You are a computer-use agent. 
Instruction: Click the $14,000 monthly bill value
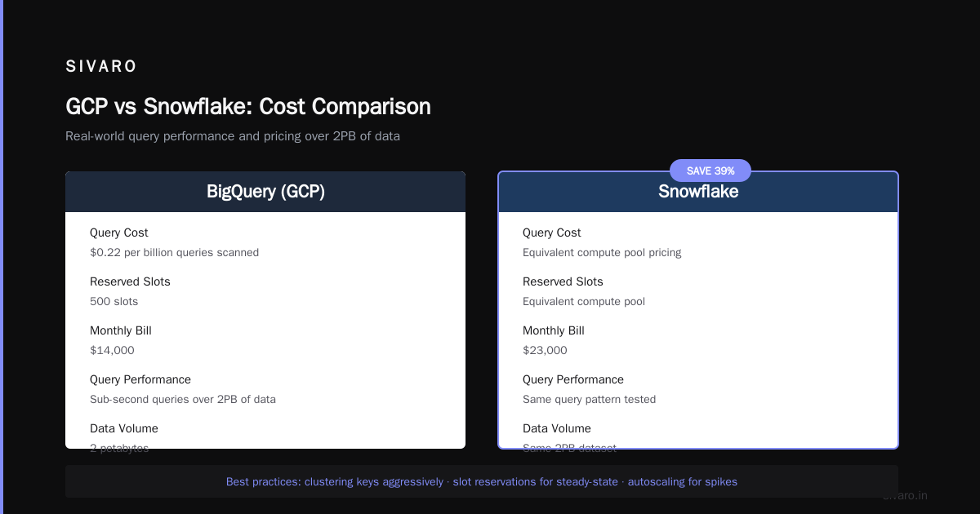[x=112, y=351]
